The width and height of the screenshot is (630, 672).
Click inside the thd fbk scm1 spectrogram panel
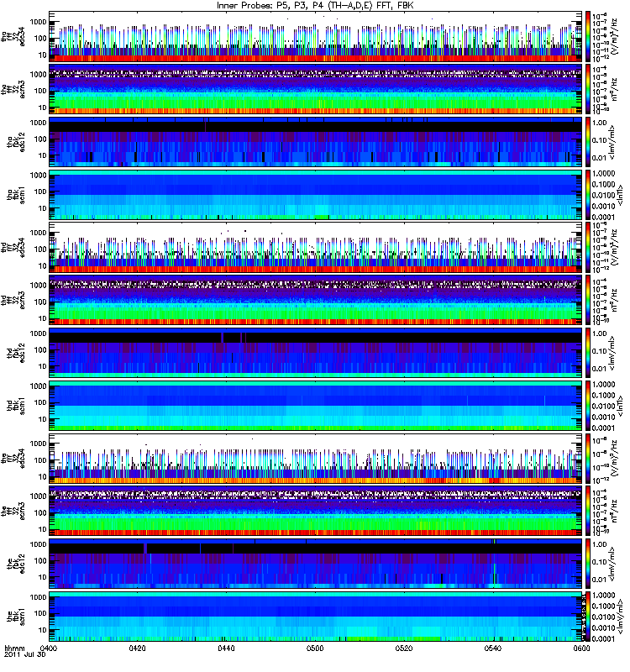coord(315,406)
